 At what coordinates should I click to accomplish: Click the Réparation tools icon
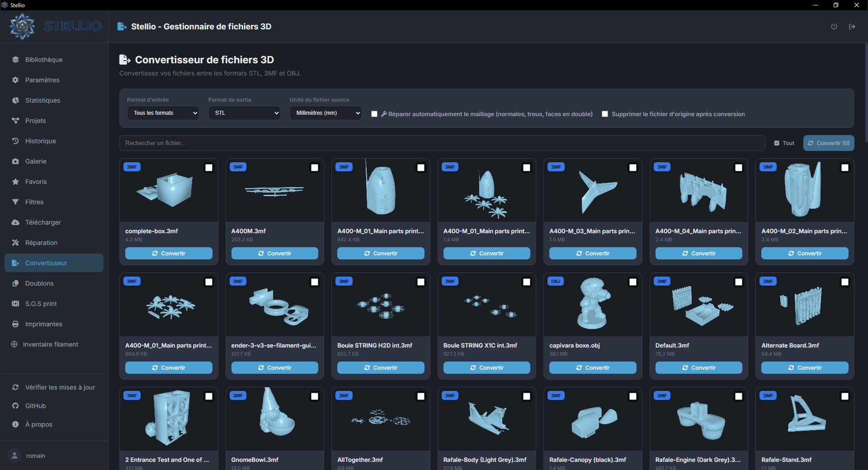tap(15, 243)
